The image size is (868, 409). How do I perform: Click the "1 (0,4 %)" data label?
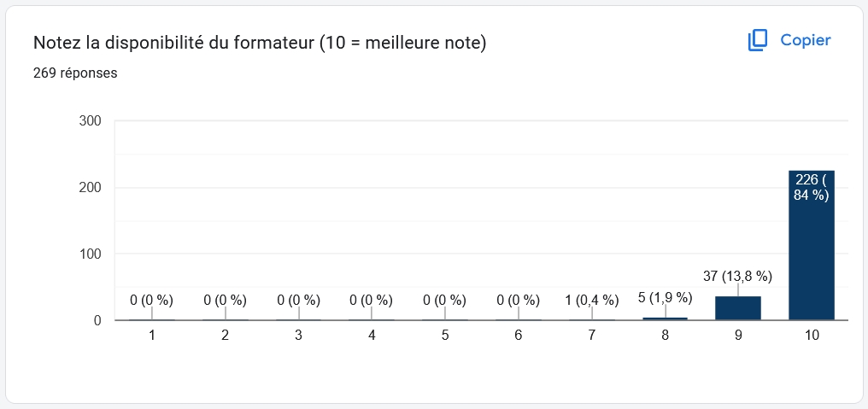coord(591,300)
